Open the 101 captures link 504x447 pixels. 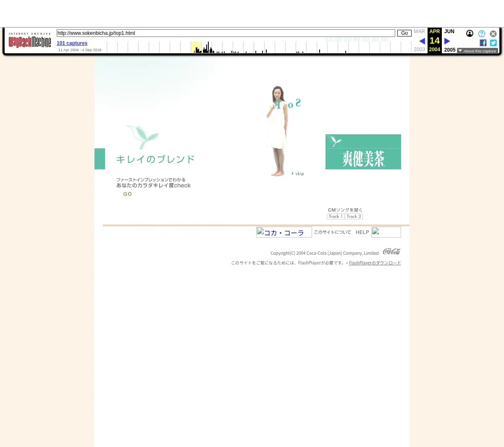[x=72, y=43]
